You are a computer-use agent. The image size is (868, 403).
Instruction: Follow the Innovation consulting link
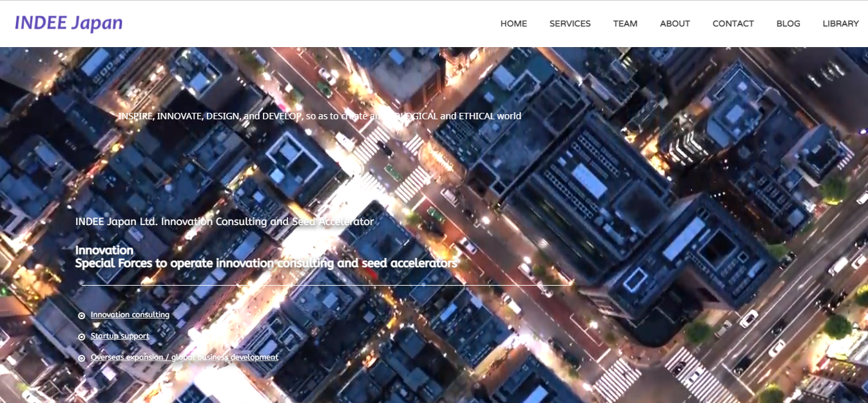click(x=130, y=315)
